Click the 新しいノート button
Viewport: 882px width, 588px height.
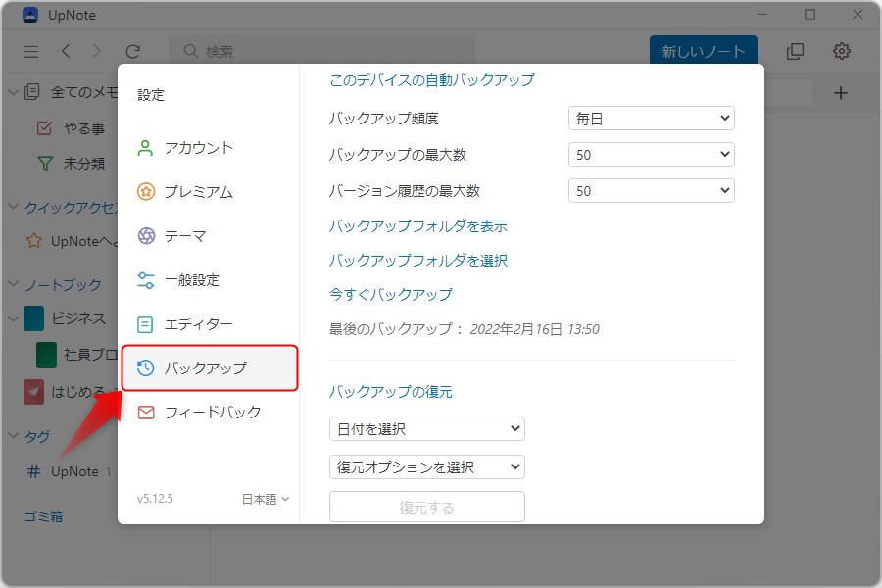pos(703,50)
